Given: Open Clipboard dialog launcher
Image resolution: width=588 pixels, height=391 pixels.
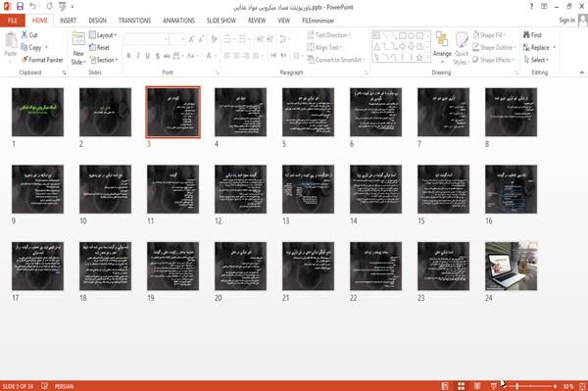Looking at the screenshot, I should 64,73.
